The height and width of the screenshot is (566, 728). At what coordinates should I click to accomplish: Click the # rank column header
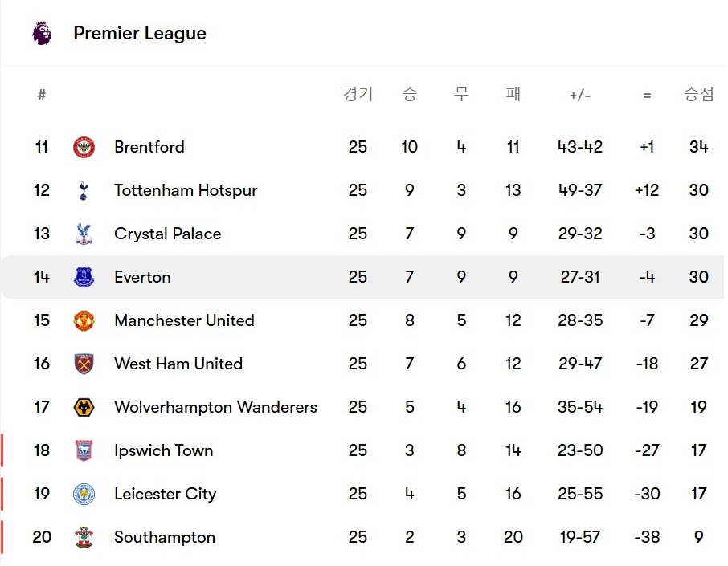click(42, 95)
